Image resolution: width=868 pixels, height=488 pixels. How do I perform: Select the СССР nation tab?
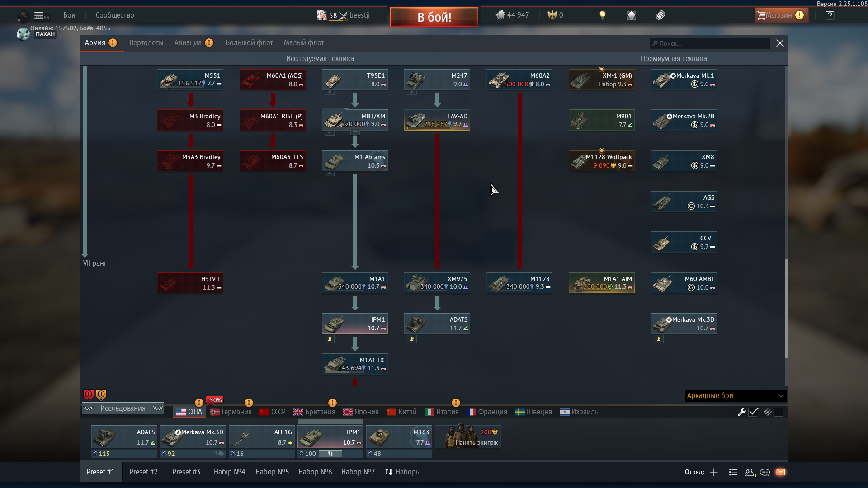tap(273, 412)
